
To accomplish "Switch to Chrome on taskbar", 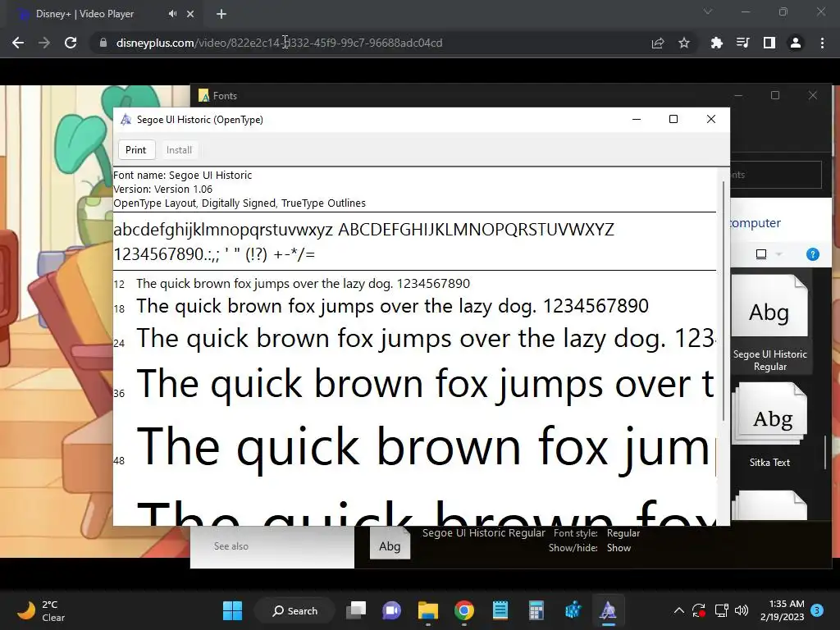I will [x=464, y=610].
